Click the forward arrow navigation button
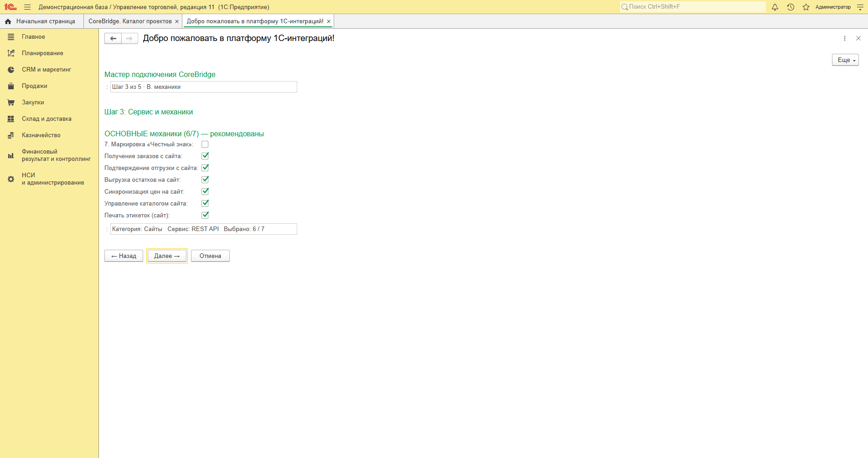 [x=129, y=38]
